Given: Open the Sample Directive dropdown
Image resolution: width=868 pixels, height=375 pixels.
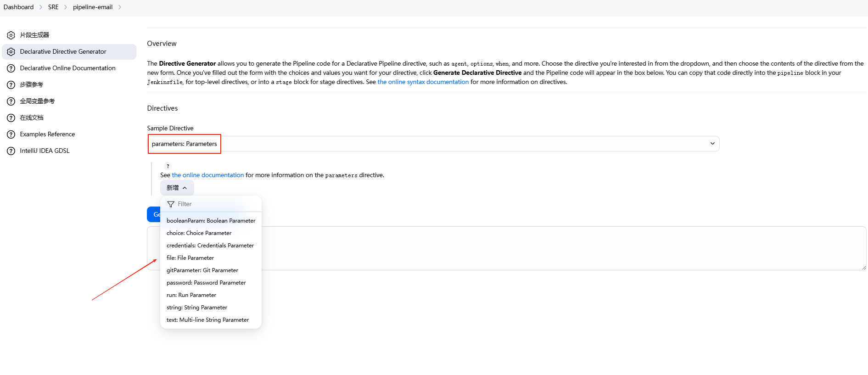Looking at the screenshot, I should point(433,144).
